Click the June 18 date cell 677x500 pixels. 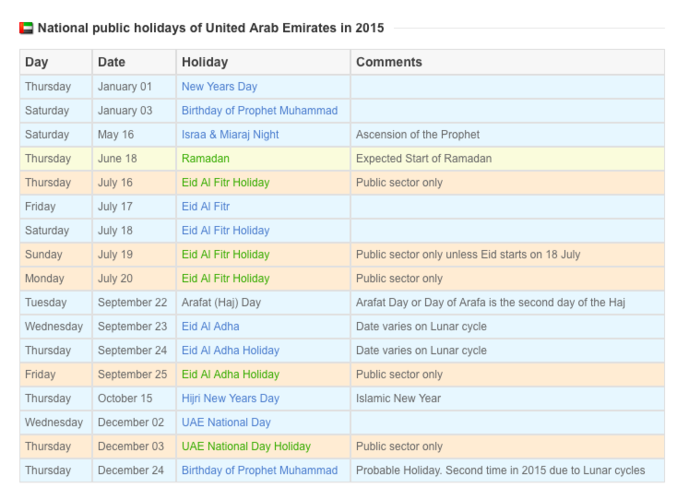pos(134,158)
